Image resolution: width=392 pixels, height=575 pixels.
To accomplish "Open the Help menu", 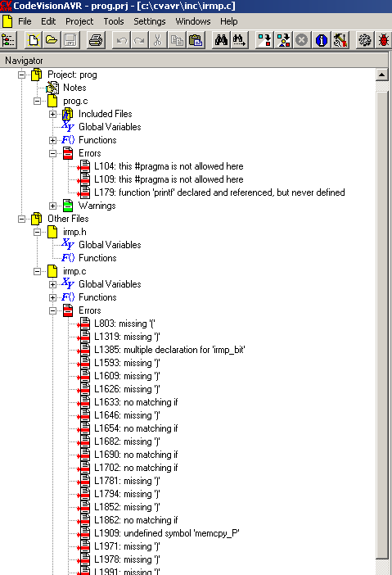I will point(228,21).
